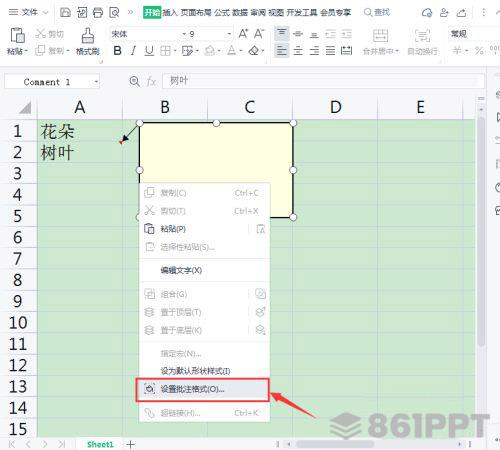
Task: Click the Merge and Center icon
Action: click(380, 35)
